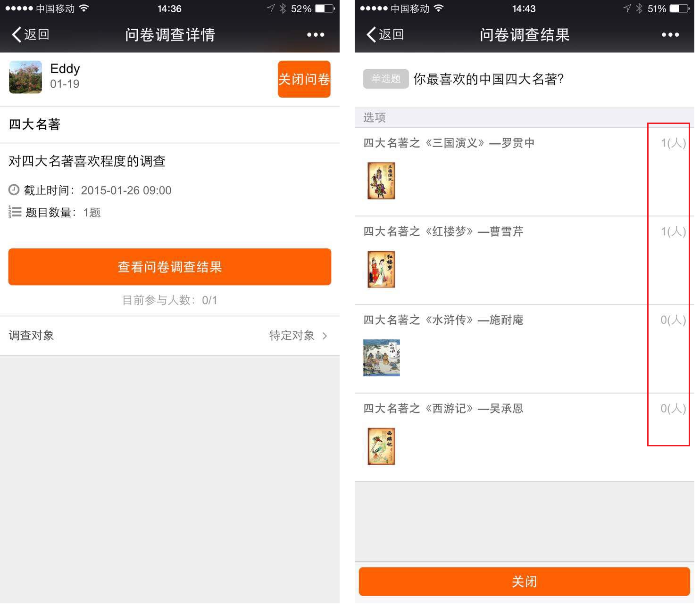Tap the 单选题 badge
Image resolution: width=700 pixels, height=609 pixels.
385,79
